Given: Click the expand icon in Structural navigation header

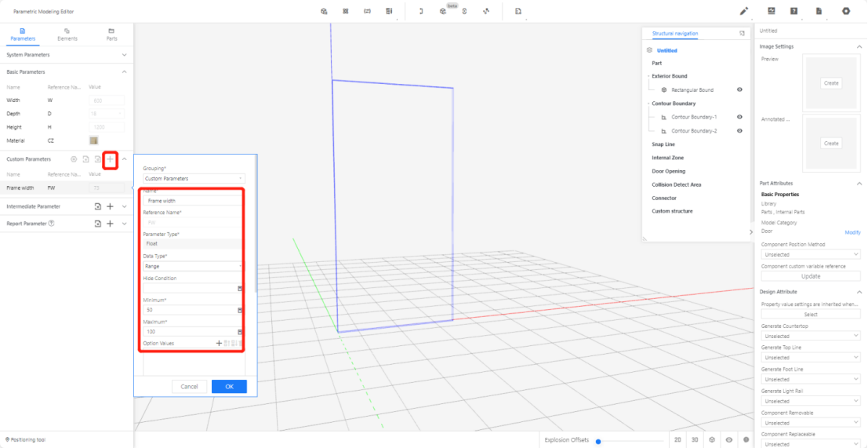Looking at the screenshot, I should pos(742,34).
